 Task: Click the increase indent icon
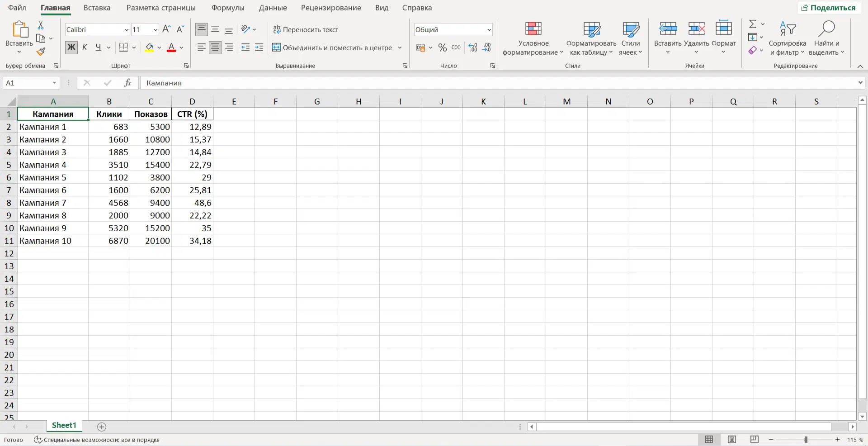coord(259,47)
